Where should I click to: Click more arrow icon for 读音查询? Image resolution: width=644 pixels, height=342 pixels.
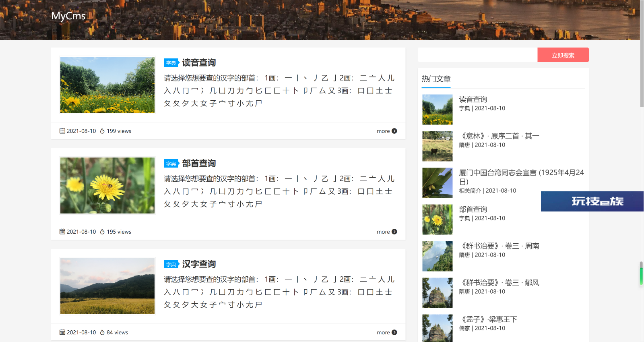tap(394, 131)
